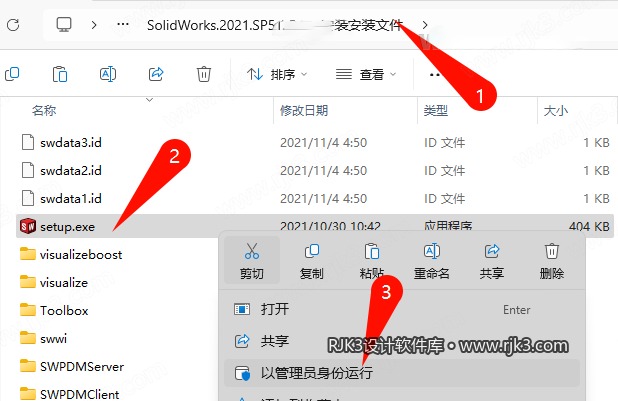
Task: Share using the toolbar share icon
Action: pos(156,74)
